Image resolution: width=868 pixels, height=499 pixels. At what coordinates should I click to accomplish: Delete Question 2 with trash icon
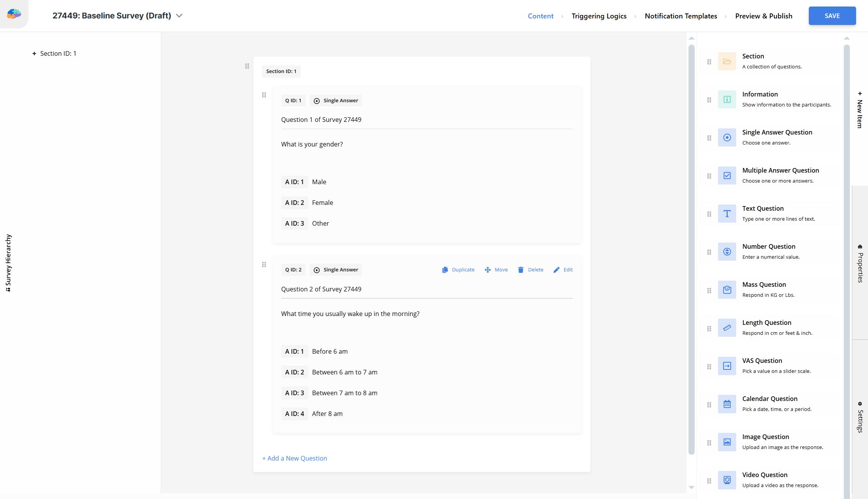[520, 270]
